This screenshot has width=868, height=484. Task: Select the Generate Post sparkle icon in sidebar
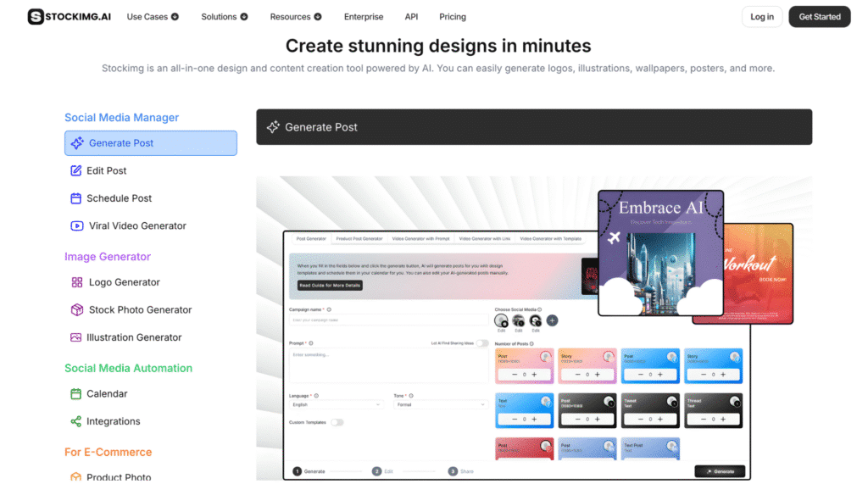pyautogui.click(x=77, y=143)
